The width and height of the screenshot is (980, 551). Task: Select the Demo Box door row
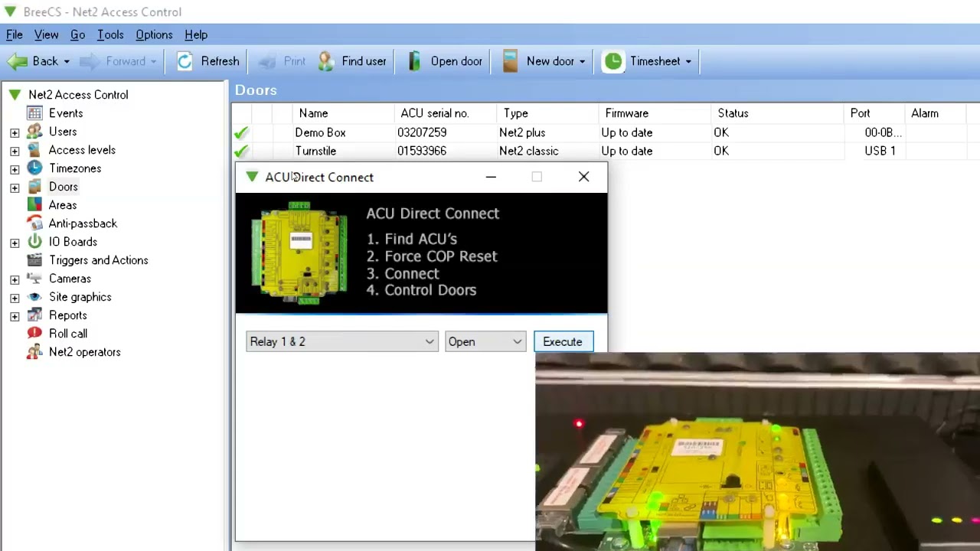606,132
